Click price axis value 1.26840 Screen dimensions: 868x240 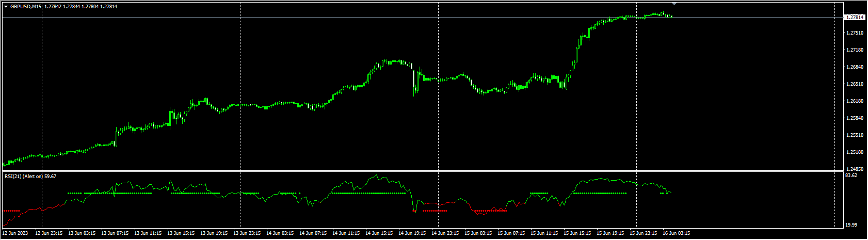[x=855, y=67]
